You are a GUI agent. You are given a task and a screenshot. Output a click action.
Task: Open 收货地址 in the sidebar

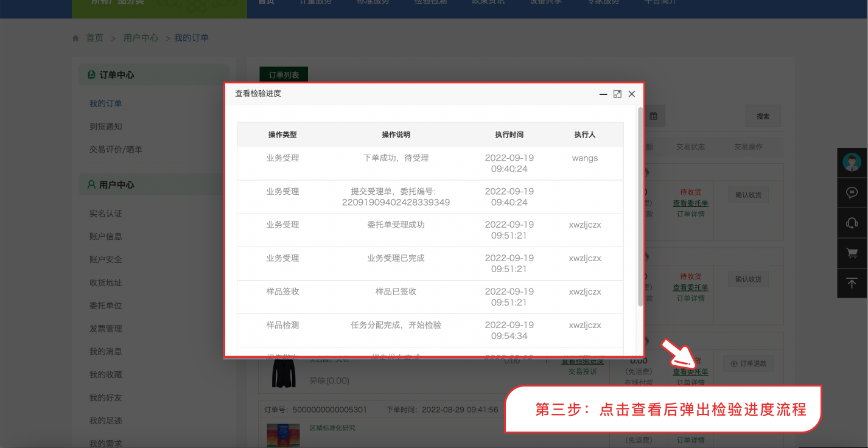[x=106, y=282]
